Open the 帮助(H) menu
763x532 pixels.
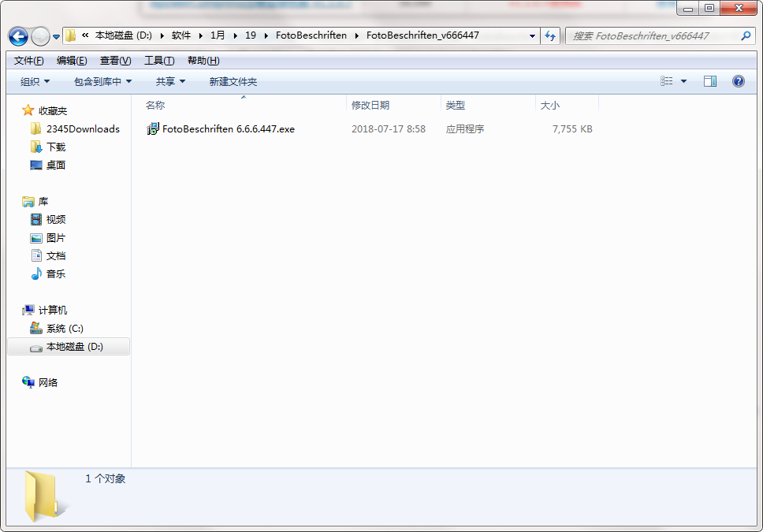tap(203, 61)
